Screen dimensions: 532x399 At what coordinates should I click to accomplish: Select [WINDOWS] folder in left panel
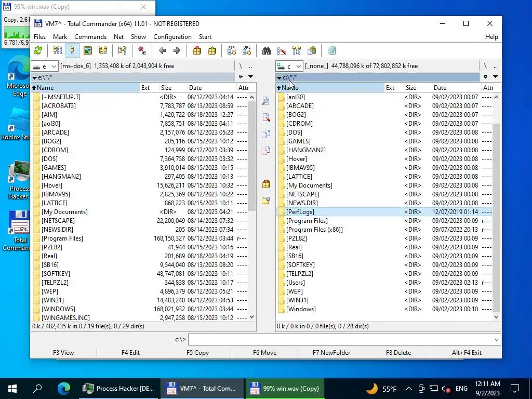[140, 309]
